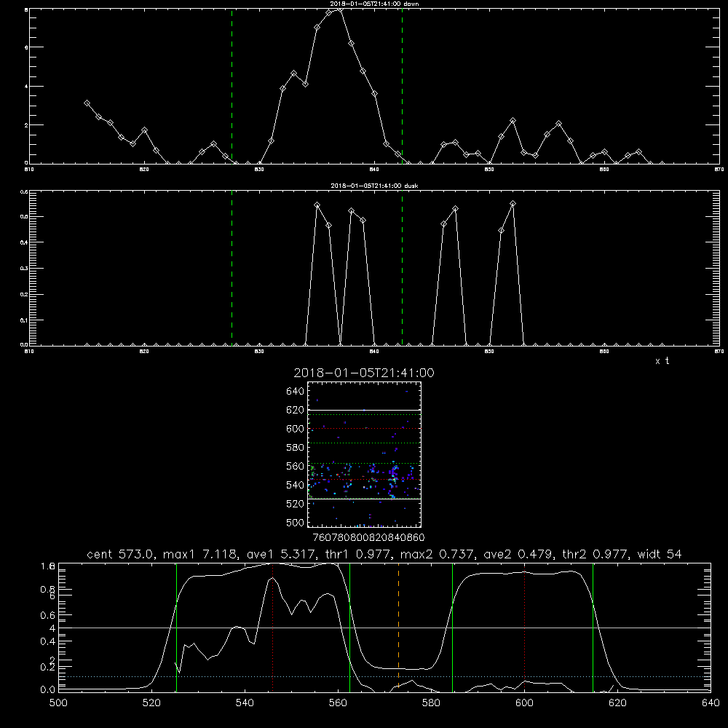Click y-axis label '520' of the image plot
Image resolution: width=728 pixels, height=728 pixels.
click(296, 504)
